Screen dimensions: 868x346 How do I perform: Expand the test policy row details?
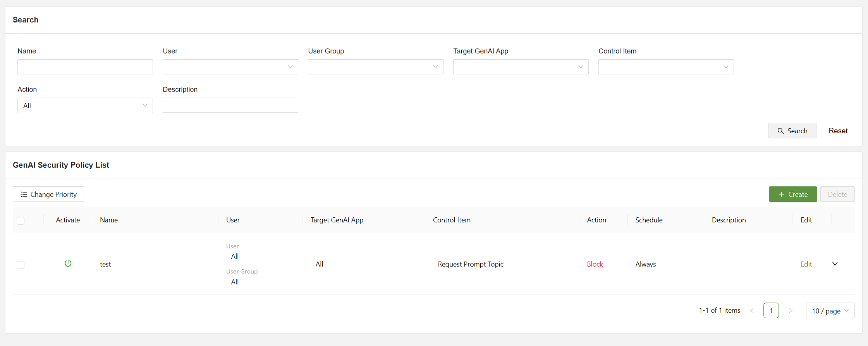click(835, 264)
